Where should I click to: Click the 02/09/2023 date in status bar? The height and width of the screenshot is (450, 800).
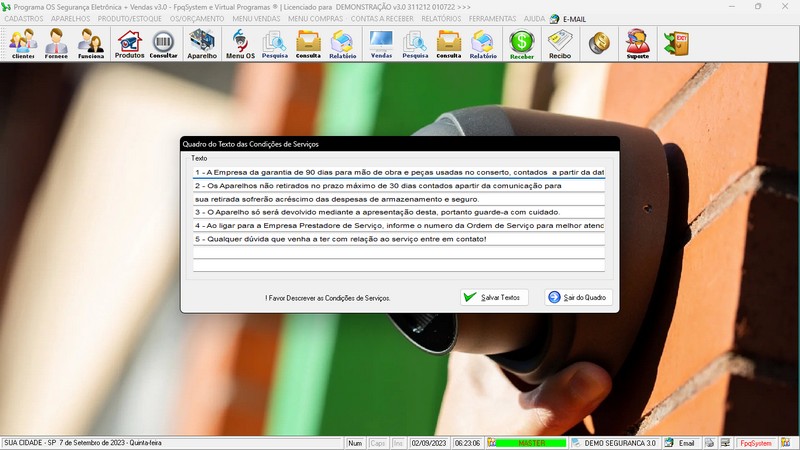coord(429,443)
